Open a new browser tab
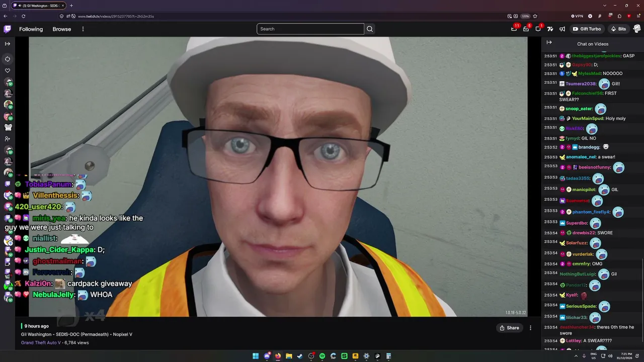The width and height of the screenshot is (644, 362). pos(71,6)
